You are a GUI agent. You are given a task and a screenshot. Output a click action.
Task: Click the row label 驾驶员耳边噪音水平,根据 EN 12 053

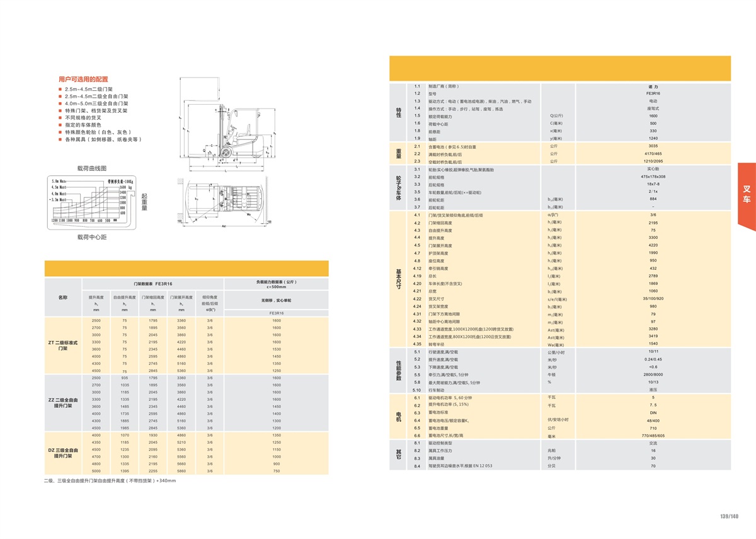pyautogui.click(x=459, y=466)
